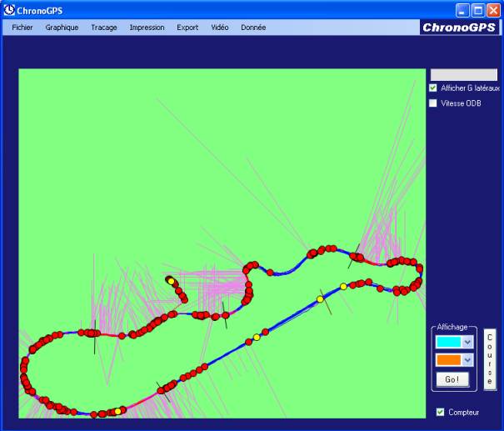Expand the cyan color dropdown arrow
504x431 pixels.
tap(467, 342)
